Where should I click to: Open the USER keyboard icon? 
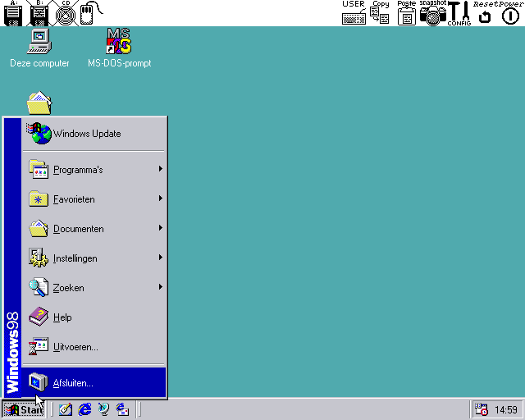[x=354, y=13]
